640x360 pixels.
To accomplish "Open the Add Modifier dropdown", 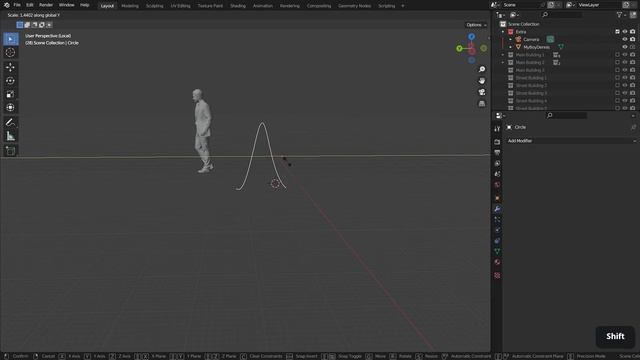I will pyautogui.click(x=571, y=141).
